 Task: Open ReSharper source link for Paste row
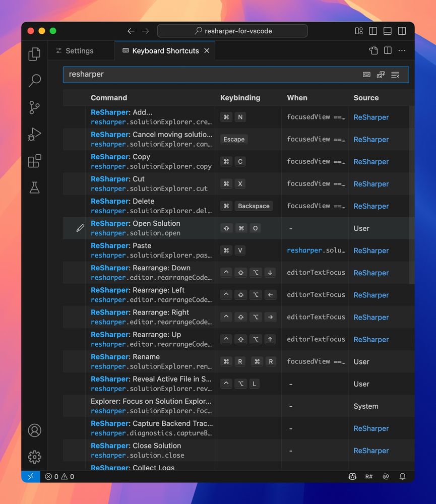click(371, 250)
